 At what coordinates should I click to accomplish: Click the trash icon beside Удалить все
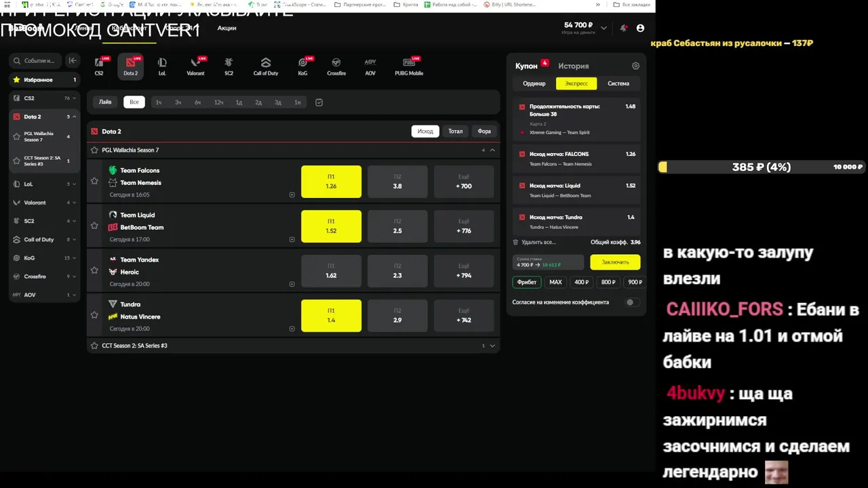[515, 242]
